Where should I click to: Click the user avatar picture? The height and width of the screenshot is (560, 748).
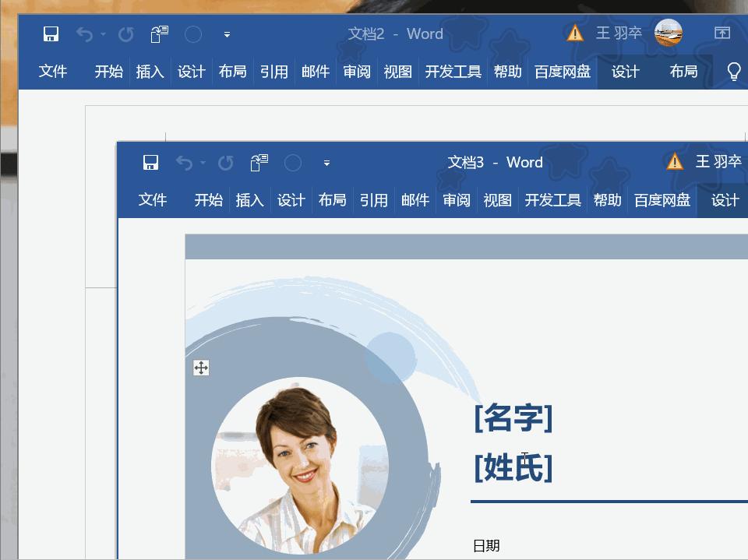pyautogui.click(x=668, y=34)
